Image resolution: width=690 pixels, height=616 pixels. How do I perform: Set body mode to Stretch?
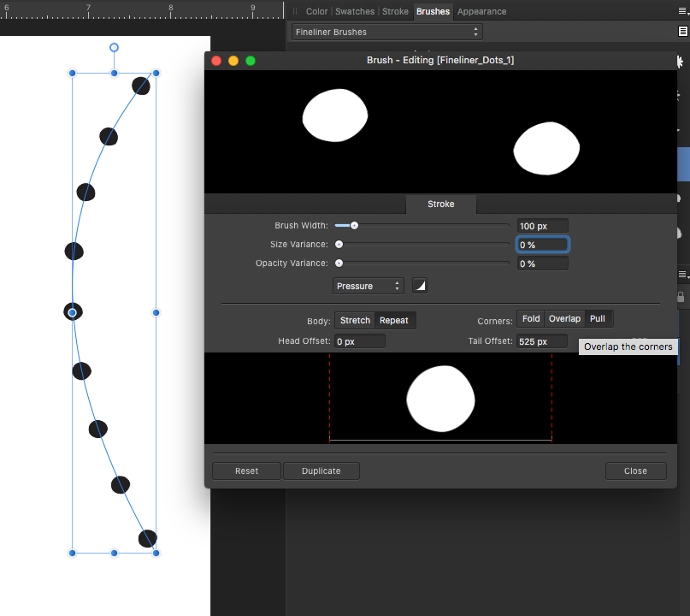click(354, 319)
